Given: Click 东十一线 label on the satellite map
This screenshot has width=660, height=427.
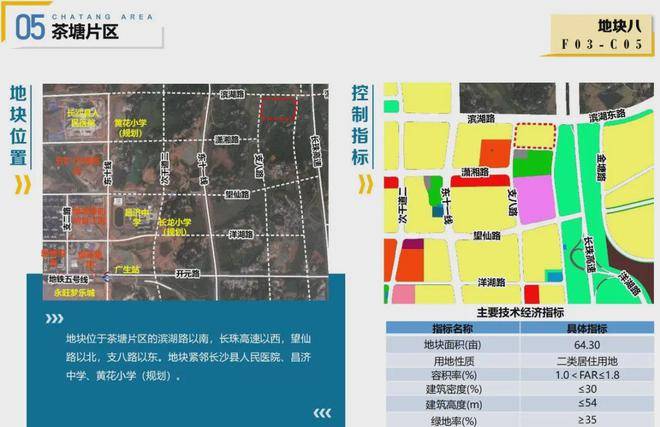Looking at the screenshot, I should [202, 169].
